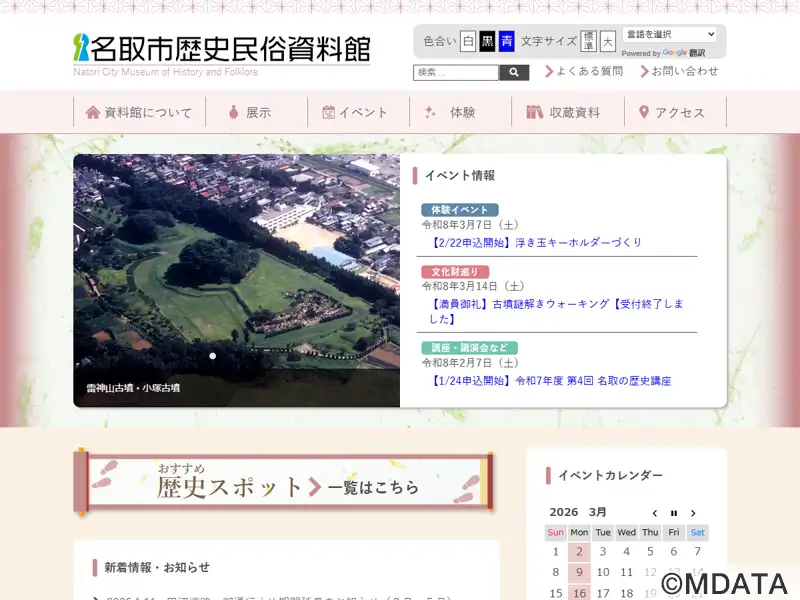
Task: Open 名取の歴史講座 event link
Action: click(550, 381)
